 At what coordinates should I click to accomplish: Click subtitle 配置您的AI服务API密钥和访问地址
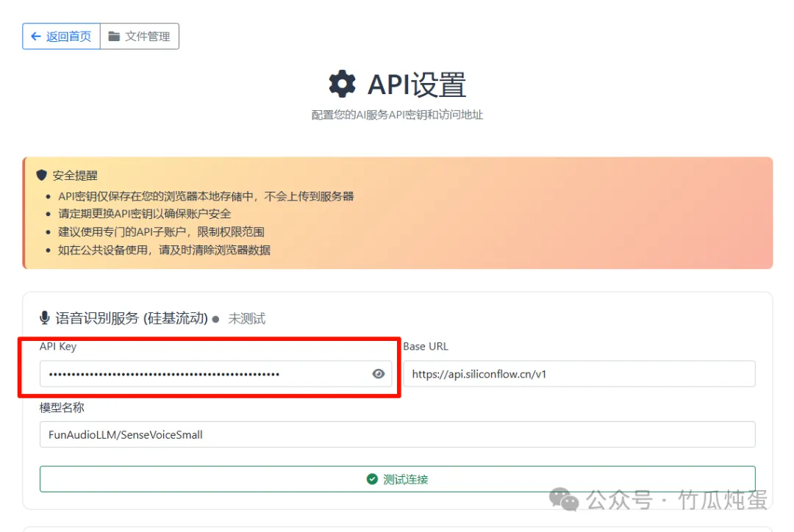(397, 115)
